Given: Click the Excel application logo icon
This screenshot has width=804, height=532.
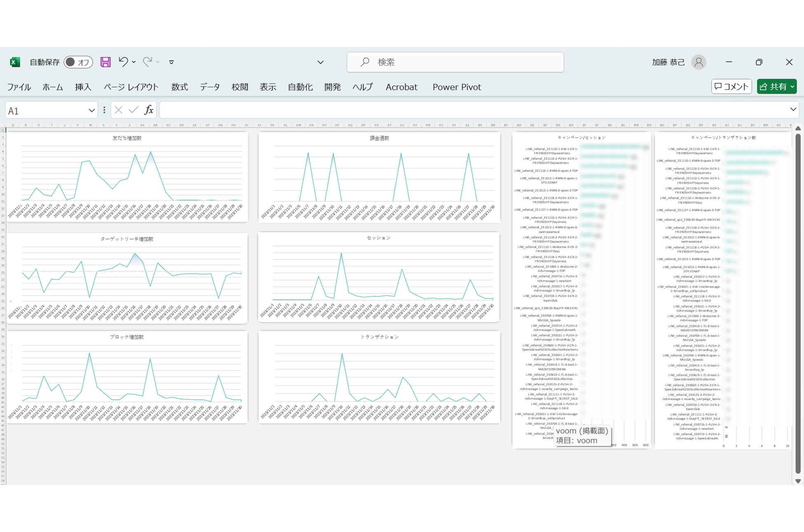Looking at the screenshot, I should (x=15, y=62).
